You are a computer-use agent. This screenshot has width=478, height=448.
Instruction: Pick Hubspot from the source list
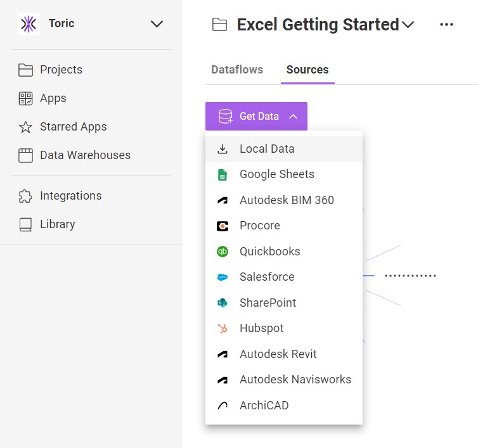coord(261,328)
